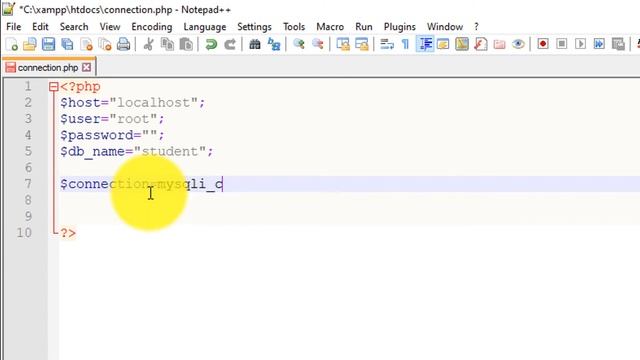Screen dimensions: 640x360
Task: Play back the recorded macro
Action: [x=580, y=44]
